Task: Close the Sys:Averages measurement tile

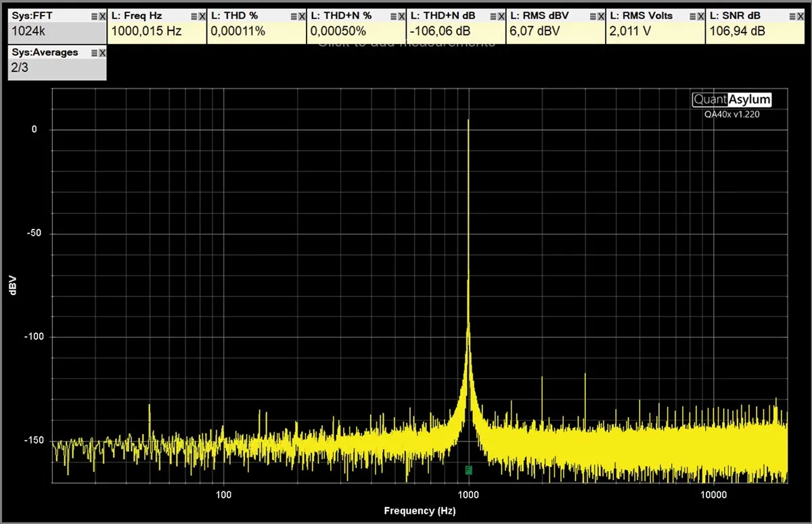Action: click(x=102, y=53)
